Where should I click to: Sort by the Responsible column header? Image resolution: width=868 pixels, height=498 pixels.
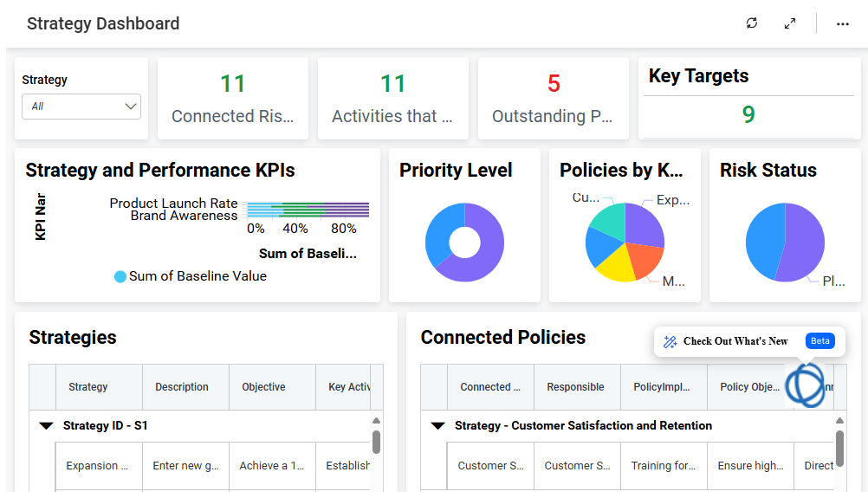coord(575,387)
